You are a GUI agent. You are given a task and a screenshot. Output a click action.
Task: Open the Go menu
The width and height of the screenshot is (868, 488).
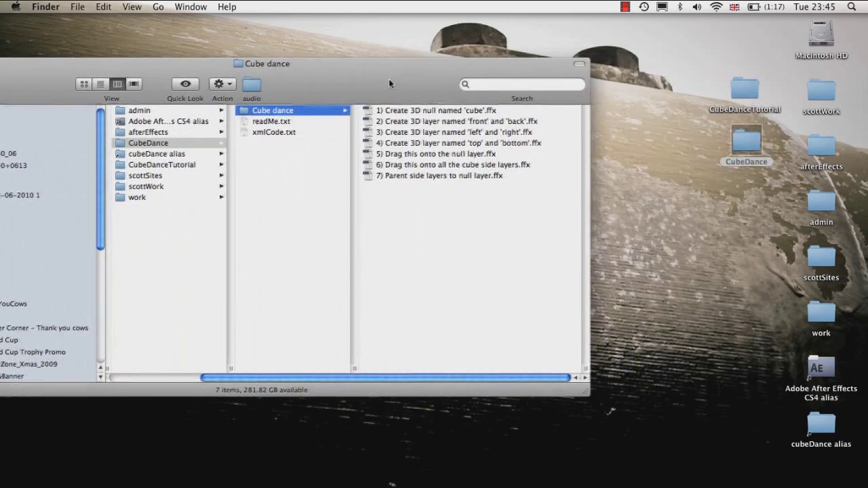click(x=158, y=7)
